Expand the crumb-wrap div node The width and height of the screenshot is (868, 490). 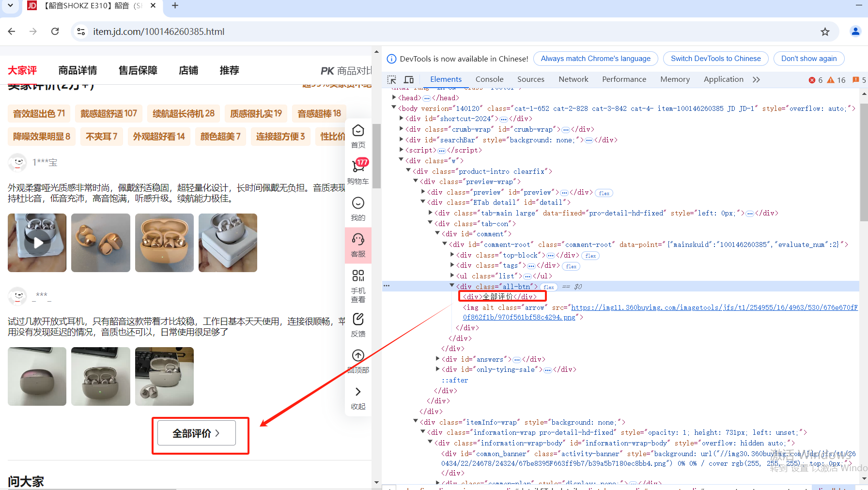point(401,129)
